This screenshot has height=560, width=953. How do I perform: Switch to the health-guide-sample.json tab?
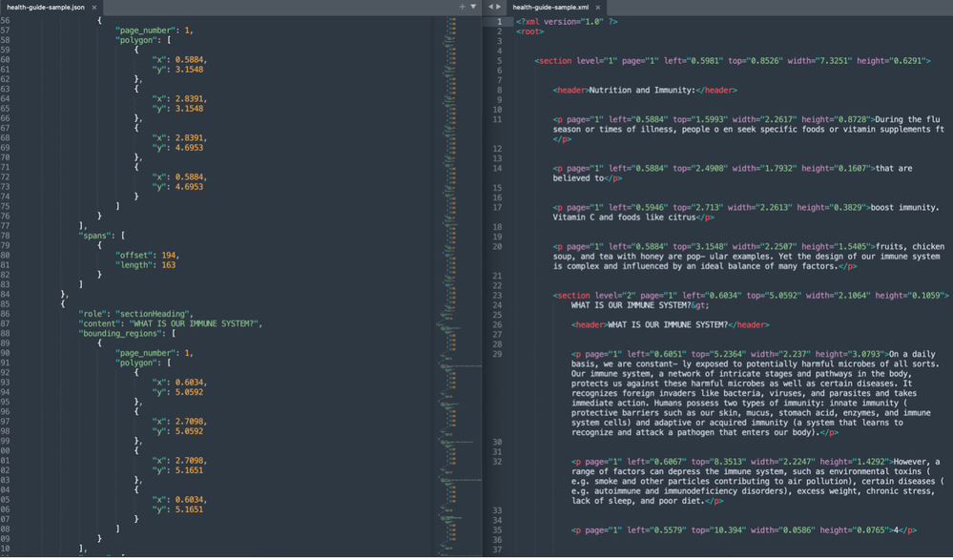click(x=46, y=8)
